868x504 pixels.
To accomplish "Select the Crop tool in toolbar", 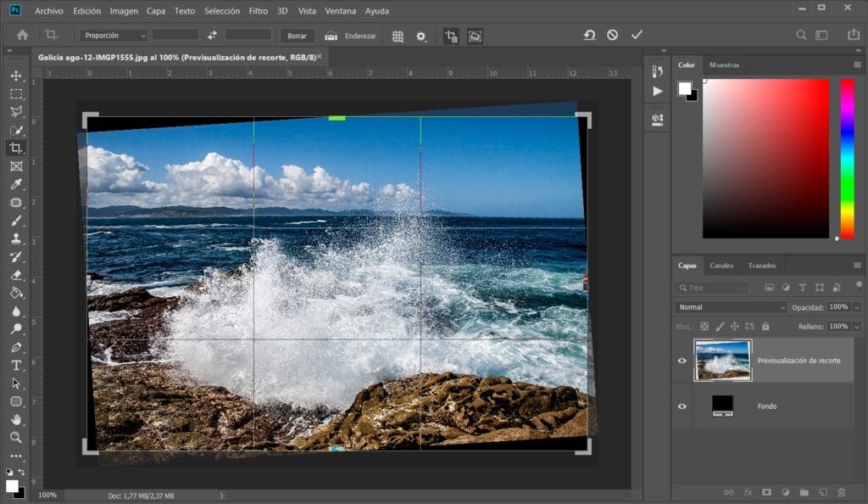I will click(16, 148).
